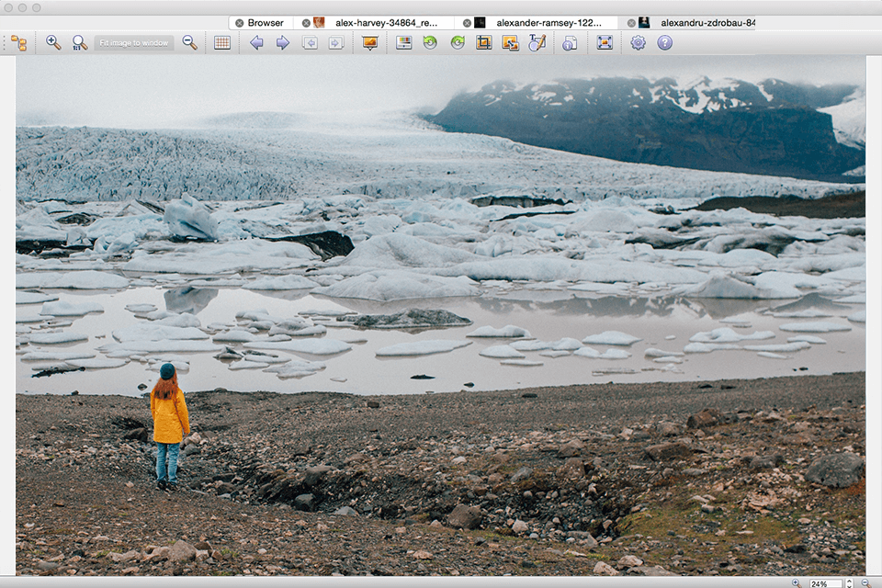Go to the previous image

tap(255, 42)
